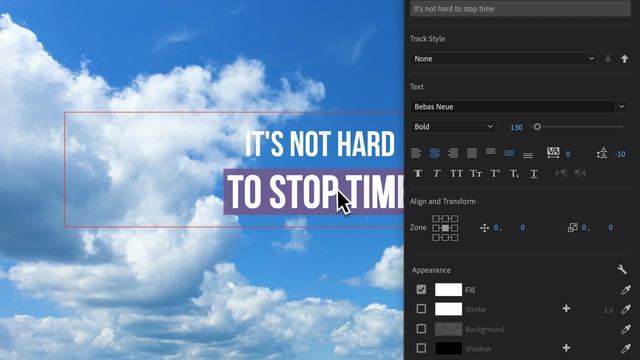Select the bottom-center caption zone
Screen dimensions: 640x360
click(x=445, y=238)
